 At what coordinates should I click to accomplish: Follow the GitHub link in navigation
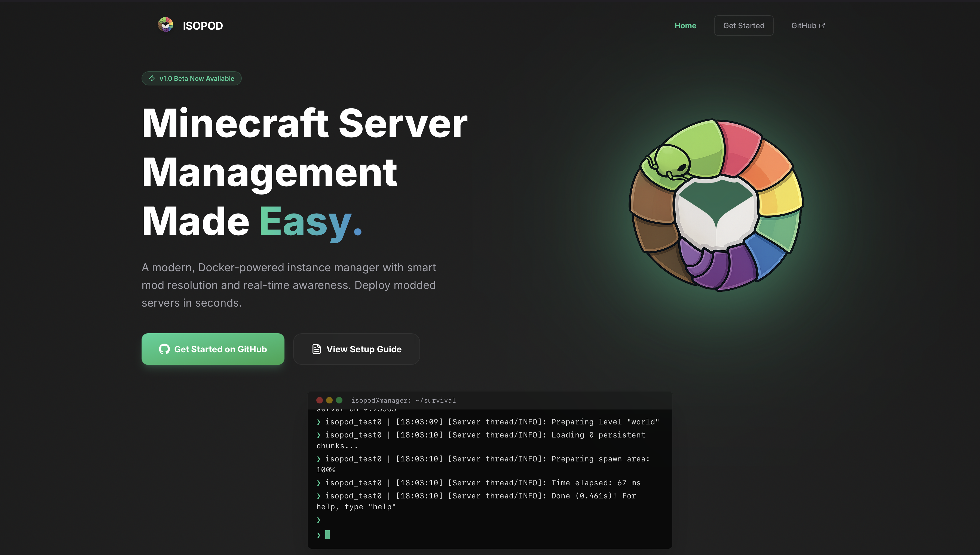pos(808,26)
